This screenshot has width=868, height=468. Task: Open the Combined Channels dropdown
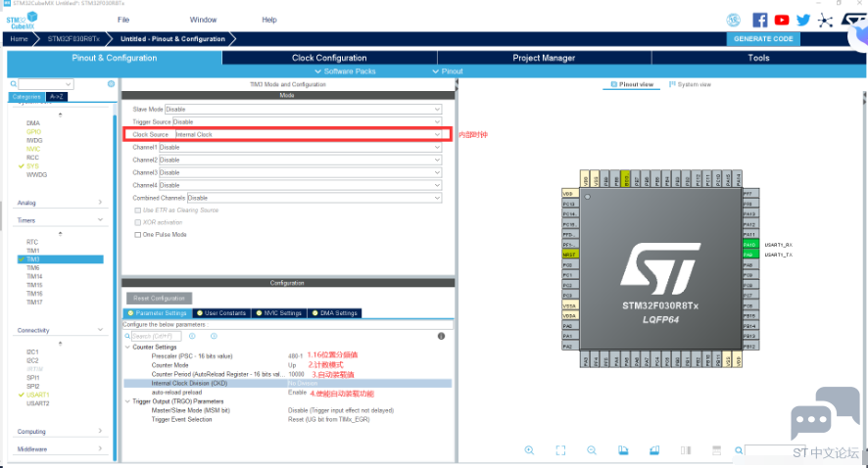(x=314, y=198)
